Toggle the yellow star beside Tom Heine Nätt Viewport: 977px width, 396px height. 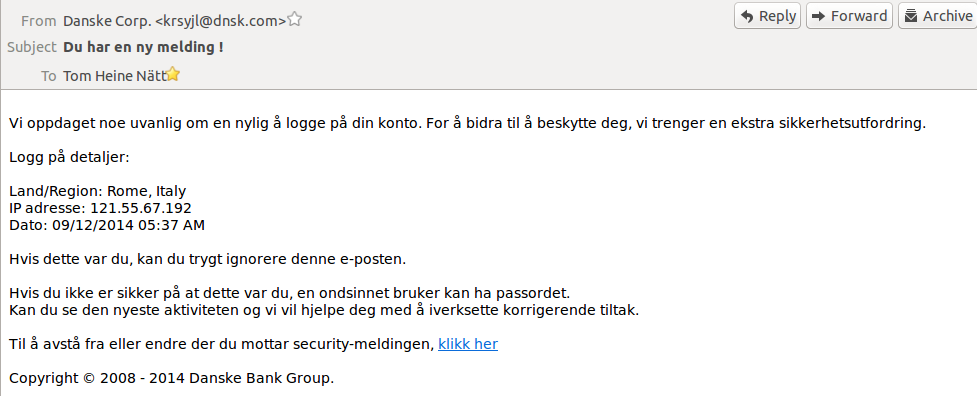173,75
